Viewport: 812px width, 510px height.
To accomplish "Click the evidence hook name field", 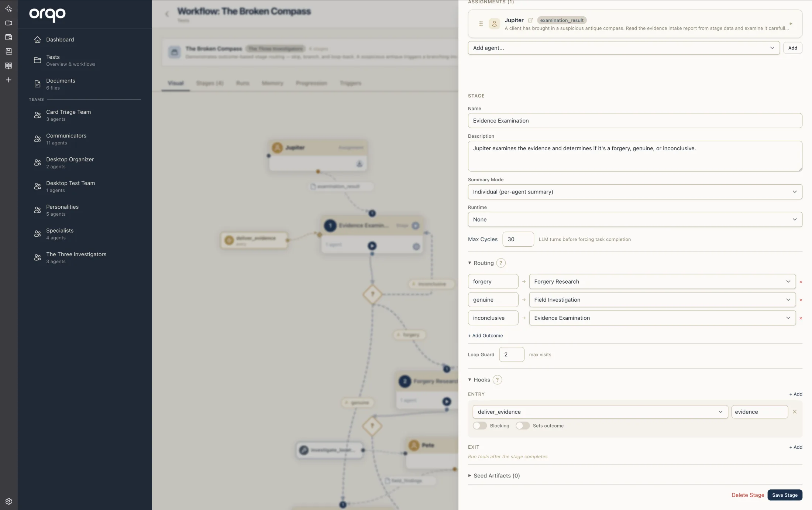I will pos(760,412).
